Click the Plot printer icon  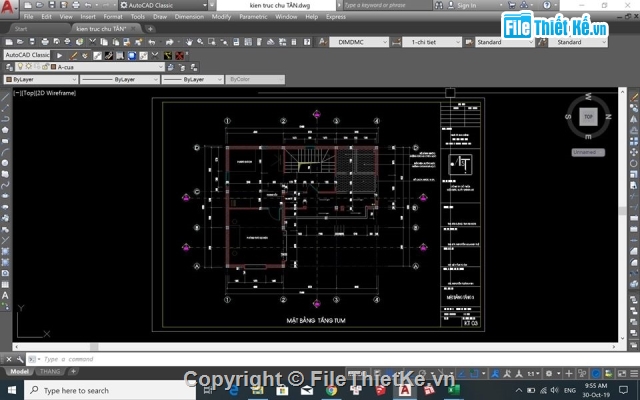45,42
